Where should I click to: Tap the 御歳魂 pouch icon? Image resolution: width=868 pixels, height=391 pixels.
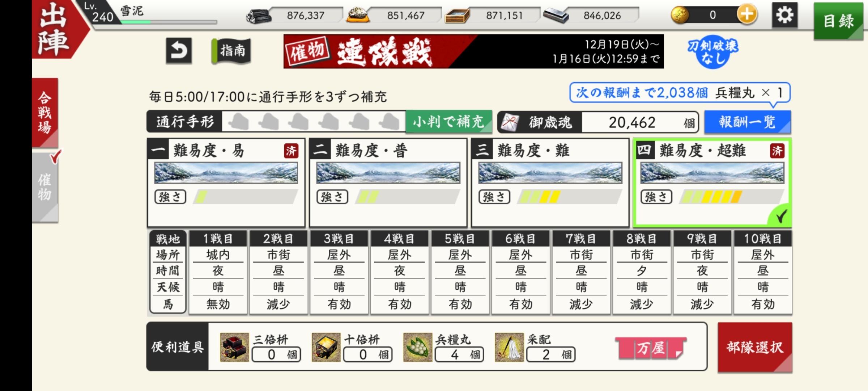tap(510, 122)
